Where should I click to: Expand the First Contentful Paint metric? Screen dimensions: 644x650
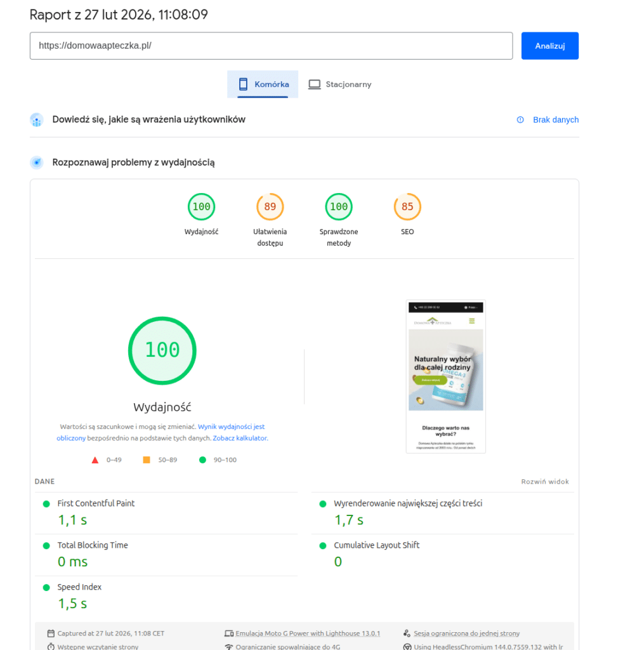click(x=96, y=503)
